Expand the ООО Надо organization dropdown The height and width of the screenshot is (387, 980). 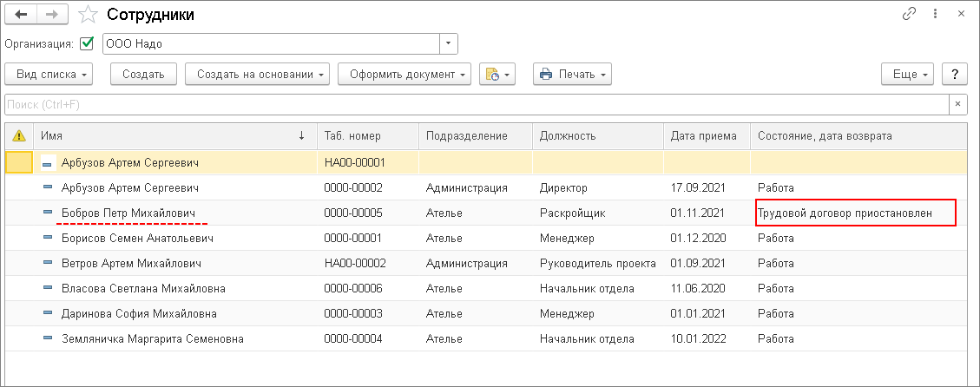click(448, 43)
